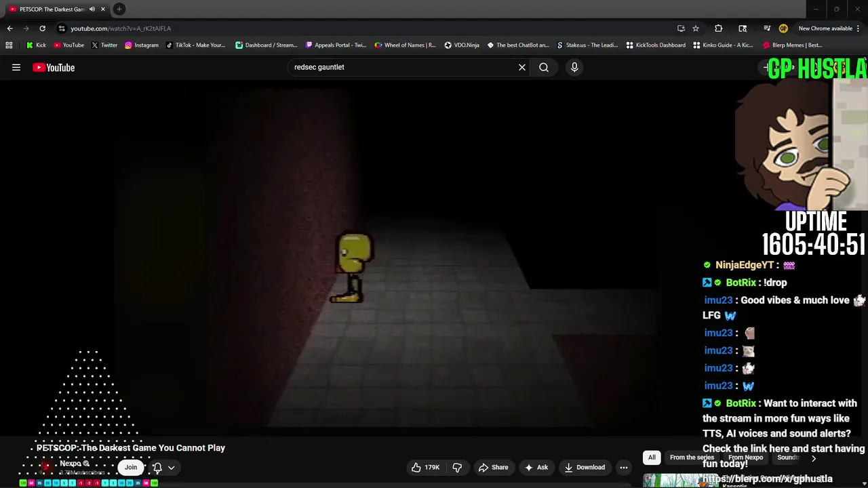Dislike the video
Image resolution: width=868 pixels, height=488 pixels.
click(x=457, y=467)
